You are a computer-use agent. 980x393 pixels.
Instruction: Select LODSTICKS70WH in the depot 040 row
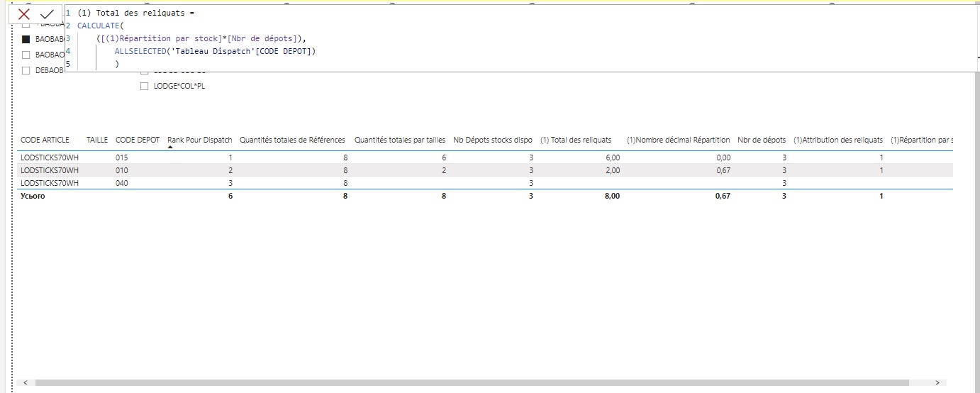50,183
